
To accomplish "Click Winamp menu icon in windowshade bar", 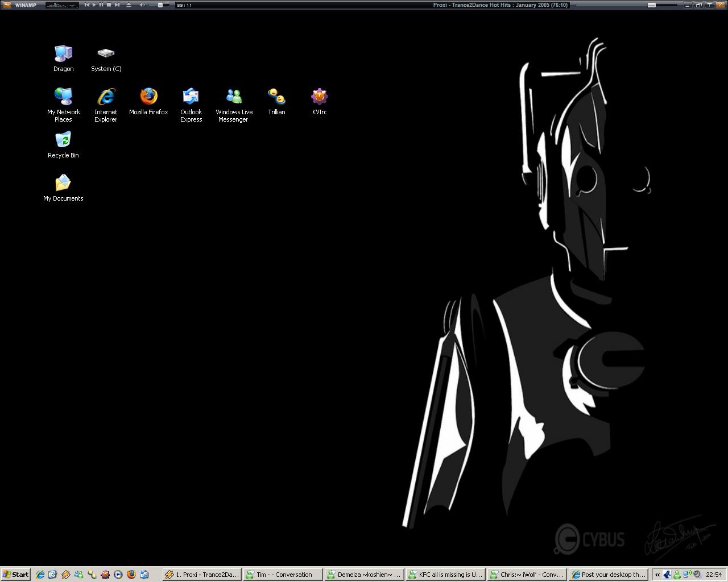I will [x=7, y=5].
